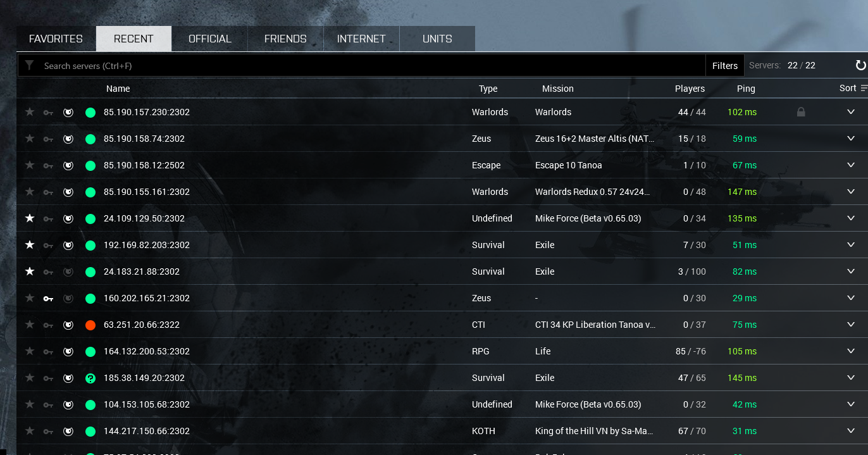Expand details for 85.190.158.12:2502 Escape server
Viewport: 868px width, 455px height.
[851, 165]
